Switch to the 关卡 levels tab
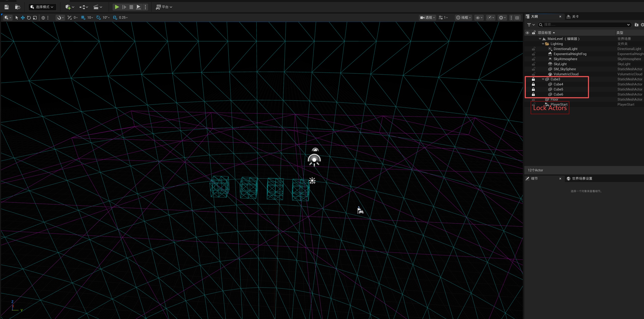Screen dimensions: 644x319 coord(573,17)
